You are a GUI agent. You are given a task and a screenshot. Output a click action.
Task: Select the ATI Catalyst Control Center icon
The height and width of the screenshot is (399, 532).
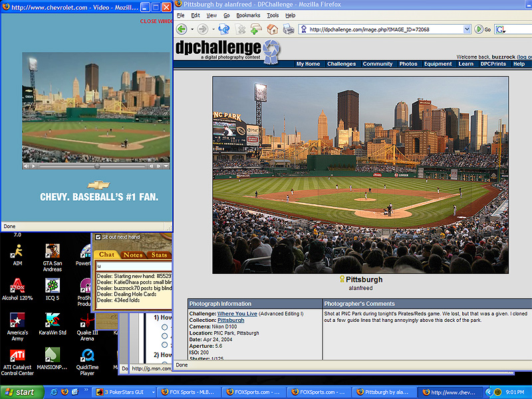click(17, 362)
